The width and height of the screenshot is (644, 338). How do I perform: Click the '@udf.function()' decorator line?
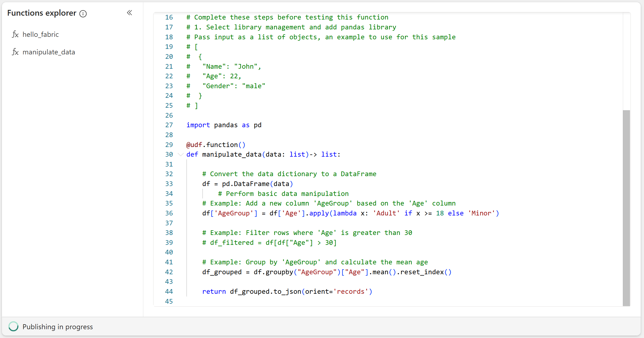(216, 145)
